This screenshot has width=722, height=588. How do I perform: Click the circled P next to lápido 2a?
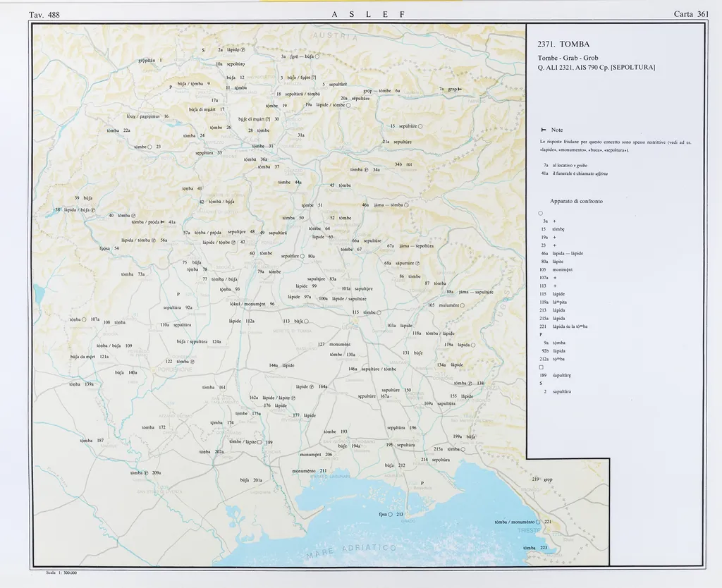(x=243, y=50)
